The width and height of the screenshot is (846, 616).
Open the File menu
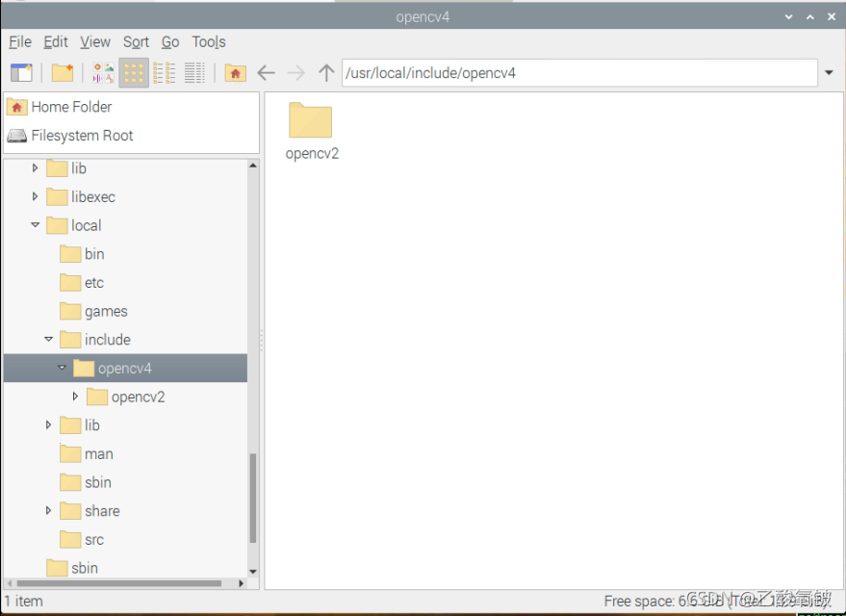(20, 42)
